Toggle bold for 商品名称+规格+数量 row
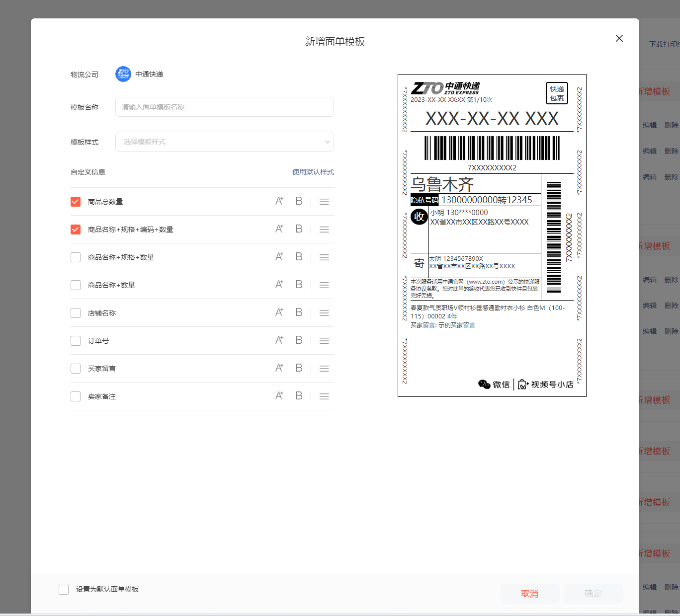 pos(299,257)
